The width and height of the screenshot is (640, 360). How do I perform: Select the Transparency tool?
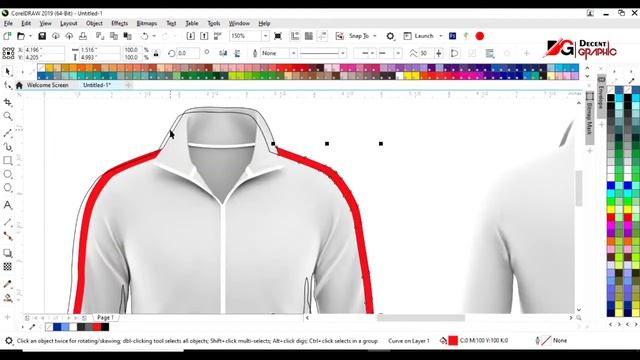click(7, 267)
